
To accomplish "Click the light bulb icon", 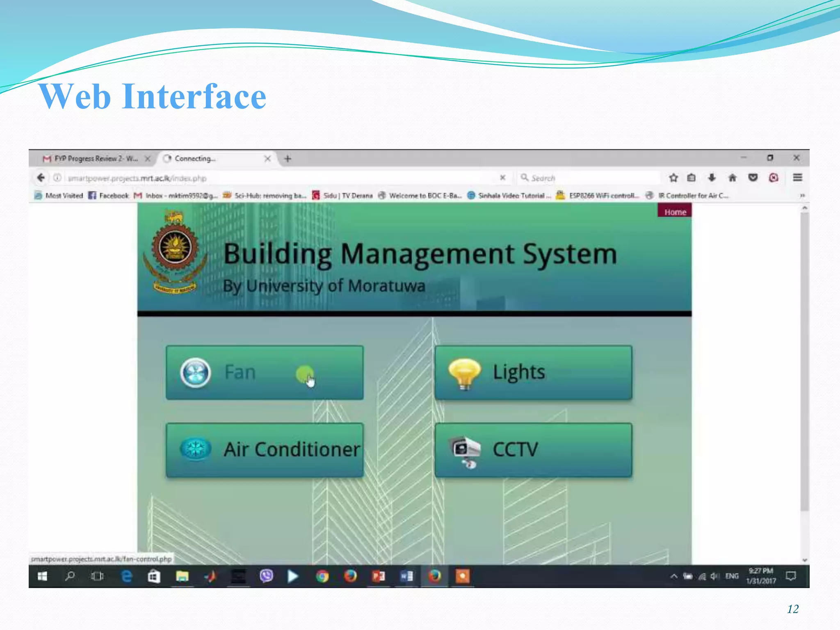I will pos(464,373).
